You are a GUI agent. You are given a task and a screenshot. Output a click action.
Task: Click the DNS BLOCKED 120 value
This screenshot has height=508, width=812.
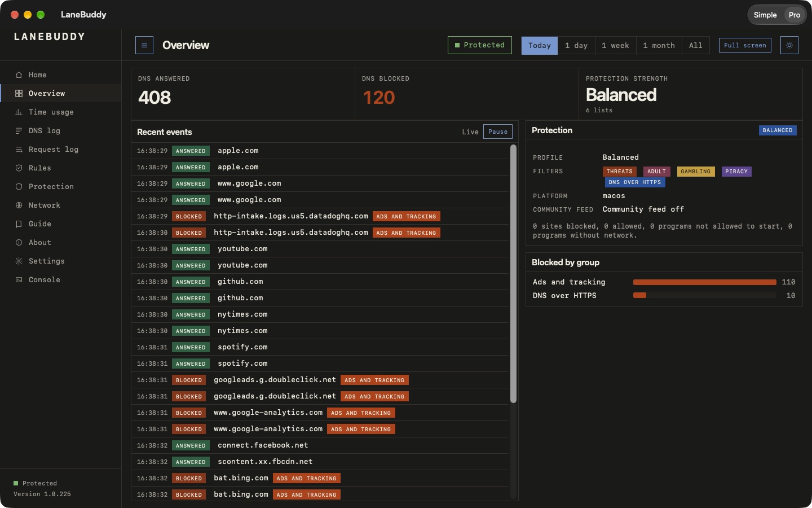click(379, 98)
